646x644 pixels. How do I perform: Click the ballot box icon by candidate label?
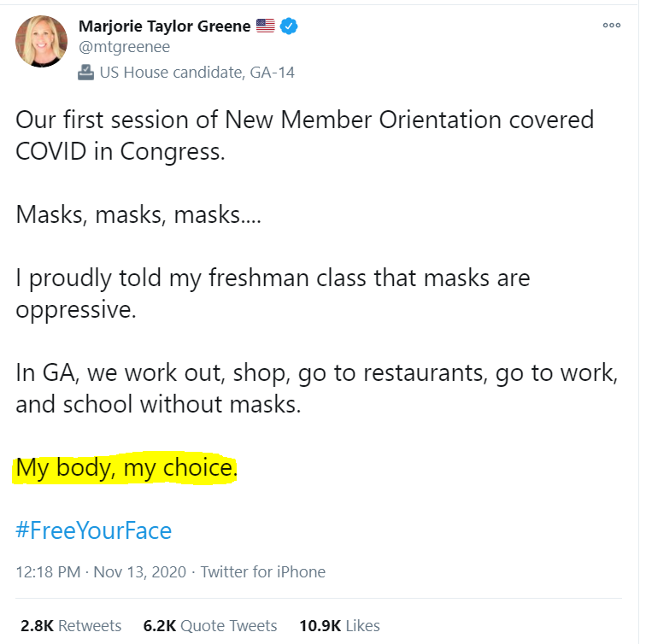85,73
